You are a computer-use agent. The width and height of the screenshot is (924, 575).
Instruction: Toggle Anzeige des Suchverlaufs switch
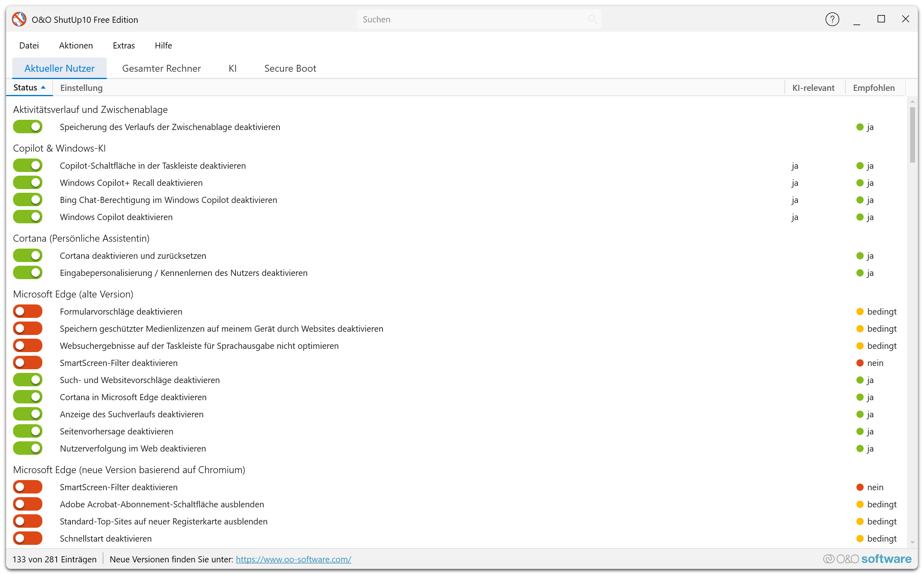(x=28, y=414)
